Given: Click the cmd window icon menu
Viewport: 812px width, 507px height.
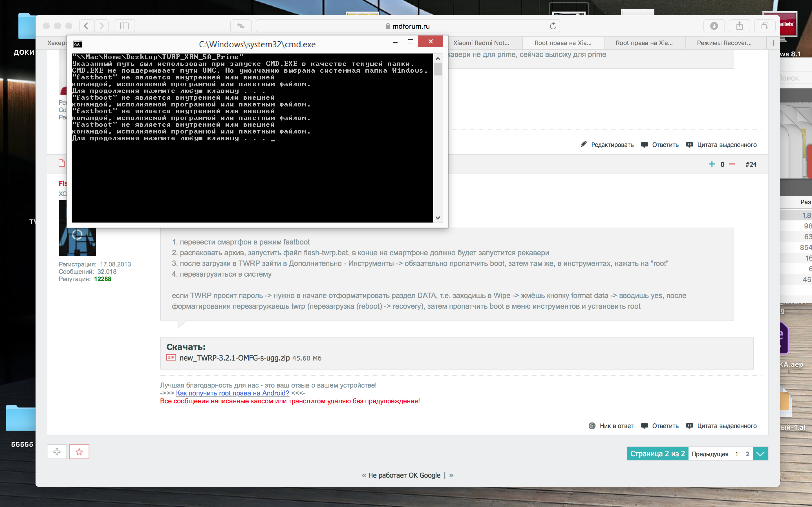Looking at the screenshot, I should tap(78, 44).
